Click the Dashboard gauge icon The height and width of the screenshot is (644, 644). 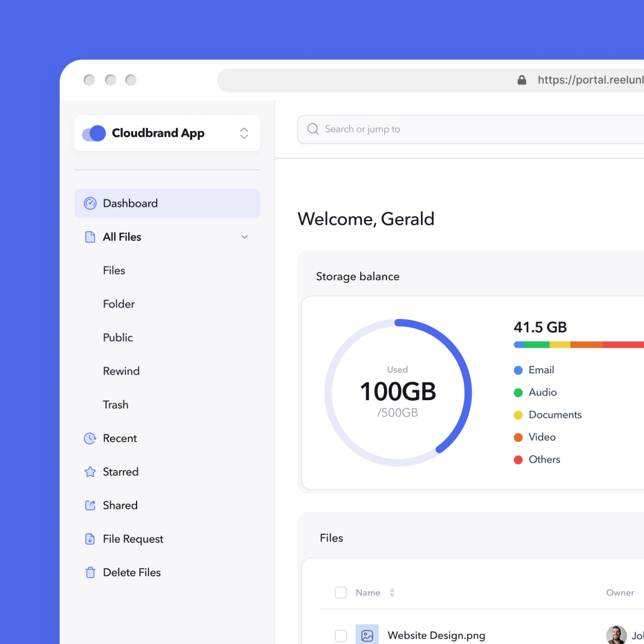pyautogui.click(x=90, y=203)
